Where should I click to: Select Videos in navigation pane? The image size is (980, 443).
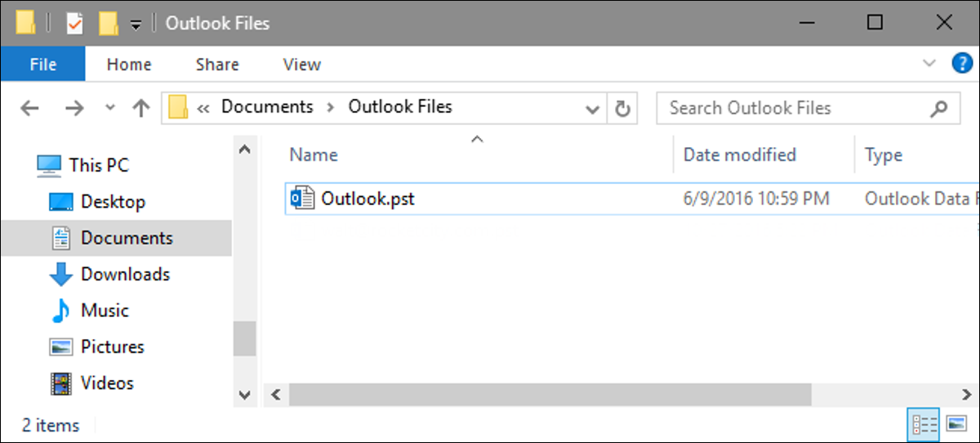tap(91, 383)
